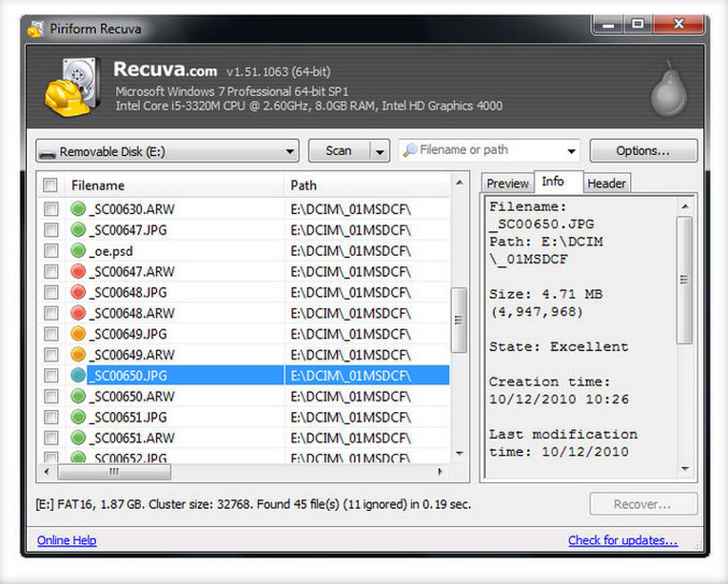Click file list horizontal scroll left arrow

point(47,472)
